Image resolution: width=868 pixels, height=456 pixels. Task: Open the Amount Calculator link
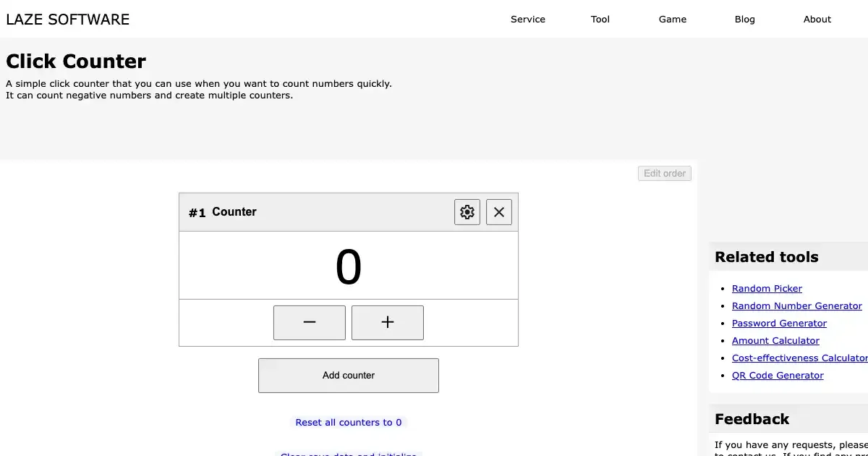[x=775, y=341]
